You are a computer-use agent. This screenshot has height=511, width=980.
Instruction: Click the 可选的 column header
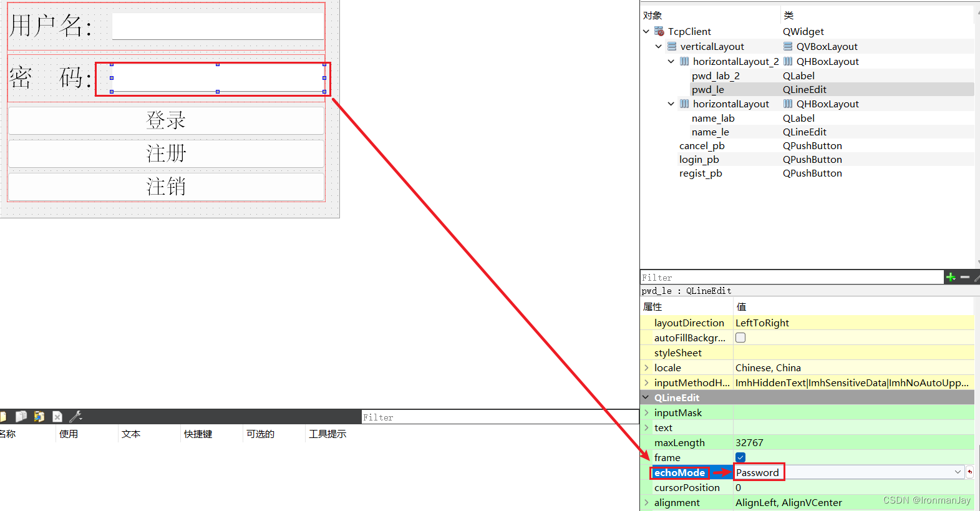[x=260, y=434]
